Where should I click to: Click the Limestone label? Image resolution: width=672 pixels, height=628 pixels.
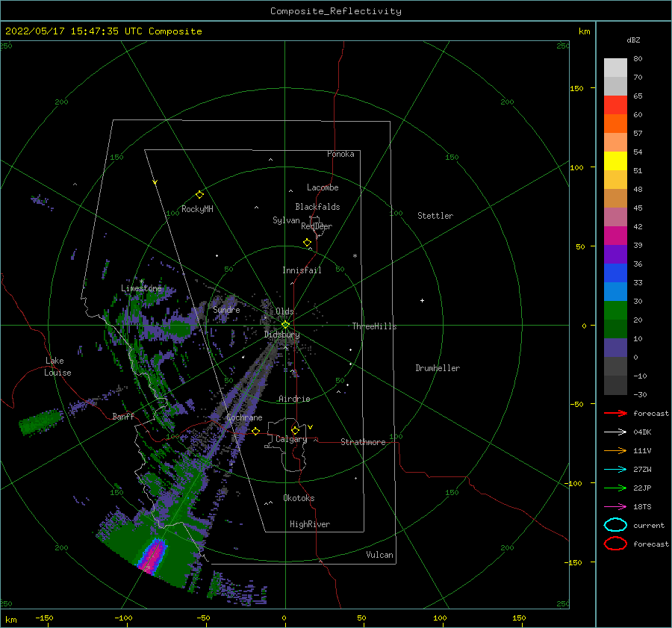(141, 288)
